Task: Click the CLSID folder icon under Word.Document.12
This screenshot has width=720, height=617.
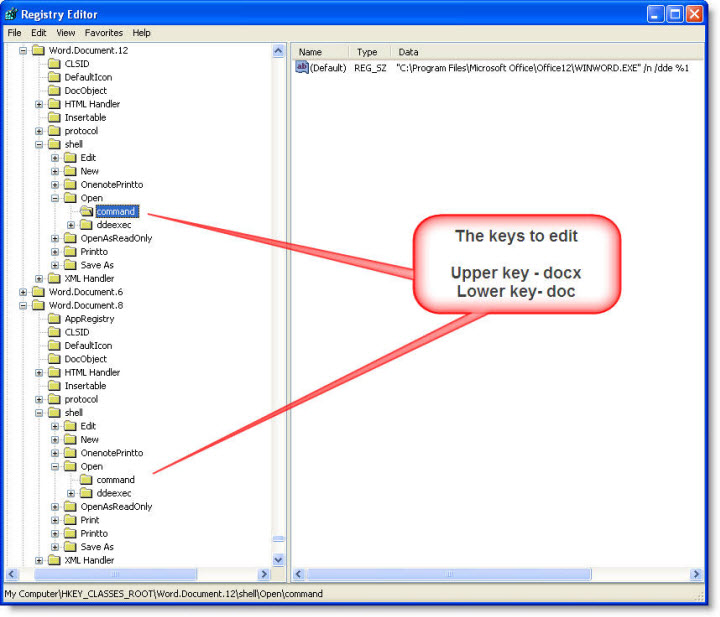Action: click(54, 63)
